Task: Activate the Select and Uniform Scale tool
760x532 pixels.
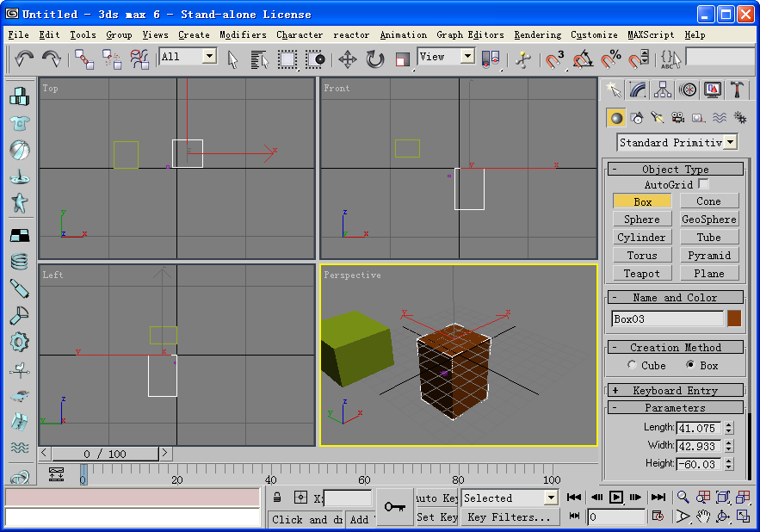Action: 402,59
